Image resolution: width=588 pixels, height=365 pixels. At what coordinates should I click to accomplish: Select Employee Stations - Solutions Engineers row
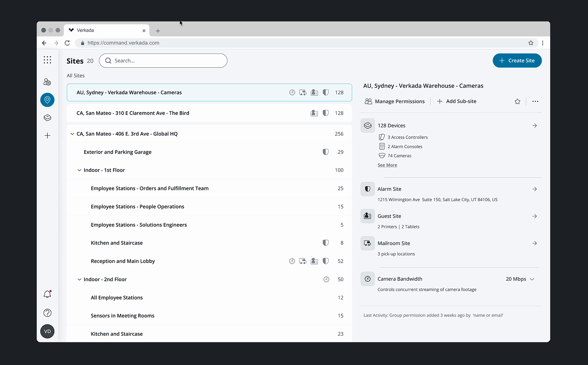coord(209,225)
